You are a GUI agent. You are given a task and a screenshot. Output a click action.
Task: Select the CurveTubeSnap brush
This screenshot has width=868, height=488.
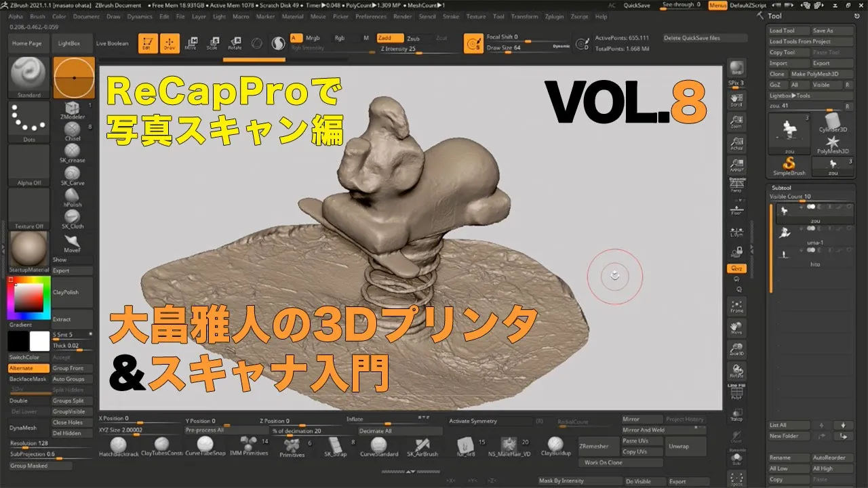tap(206, 447)
